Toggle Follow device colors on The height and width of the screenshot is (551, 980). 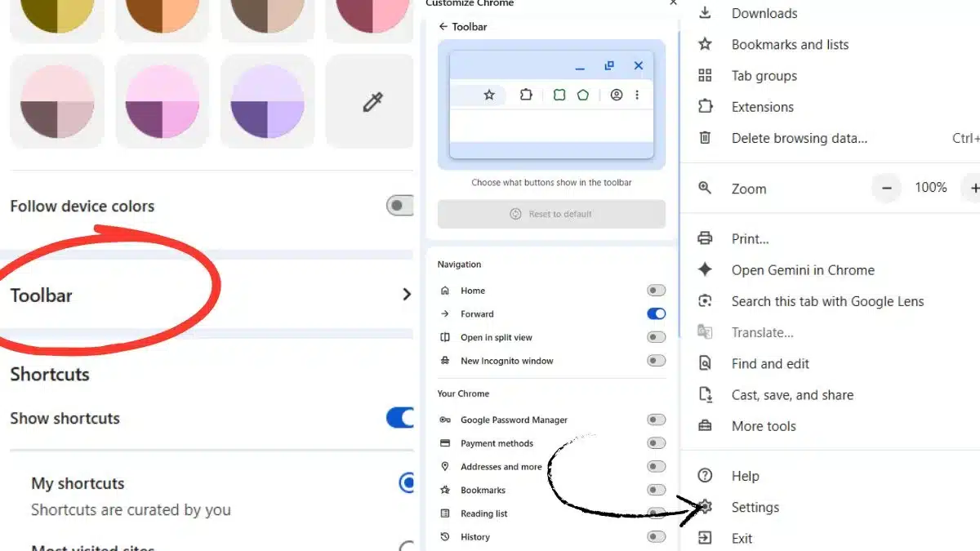[399, 206]
